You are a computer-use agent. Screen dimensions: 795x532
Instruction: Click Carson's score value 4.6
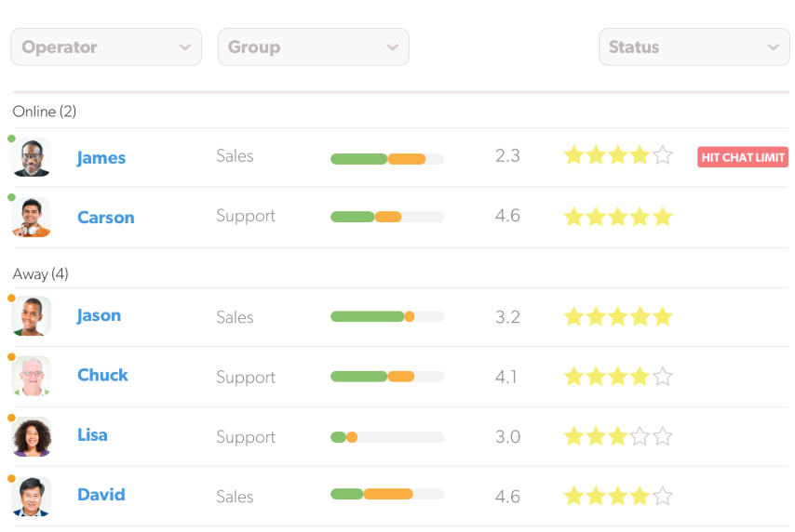507,216
